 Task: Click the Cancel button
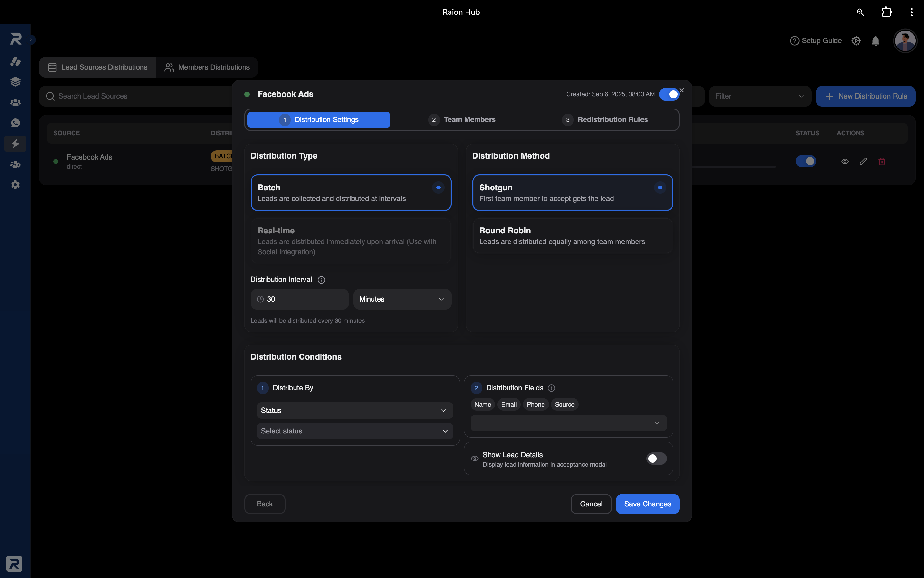point(591,504)
